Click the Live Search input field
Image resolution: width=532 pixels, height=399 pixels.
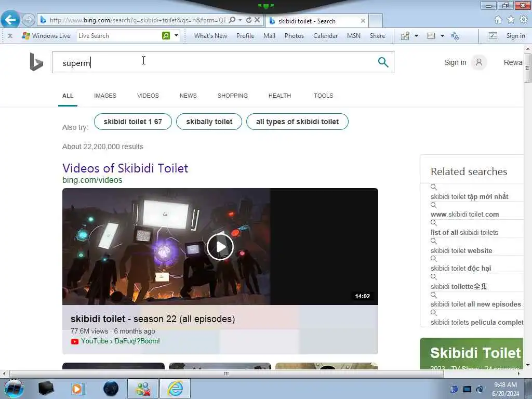pyautogui.click(x=119, y=36)
